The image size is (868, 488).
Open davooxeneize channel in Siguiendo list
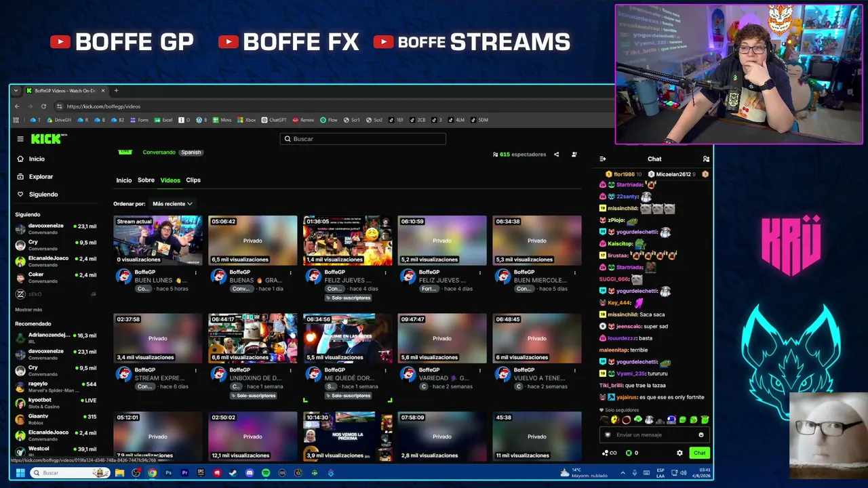point(56,229)
